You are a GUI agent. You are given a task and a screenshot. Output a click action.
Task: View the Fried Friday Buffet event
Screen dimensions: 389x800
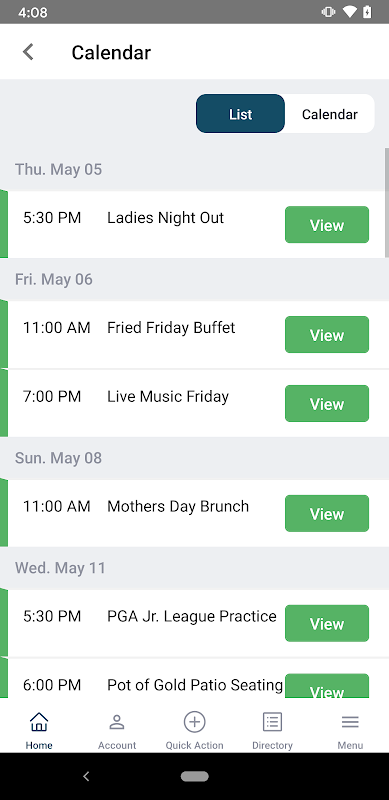pyautogui.click(x=327, y=334)
